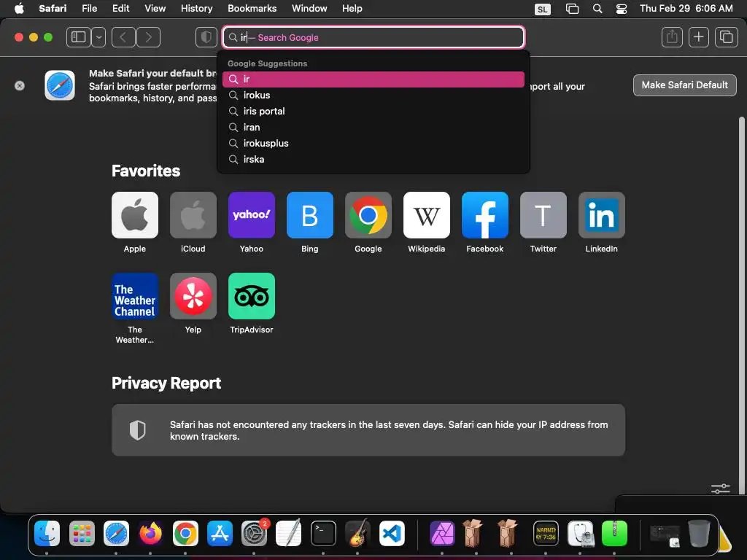Image resolution: width=747 pixels, height=560 pixels.
Task: Open the LinkedIn favorite
Action: click(x=602, y=215)
